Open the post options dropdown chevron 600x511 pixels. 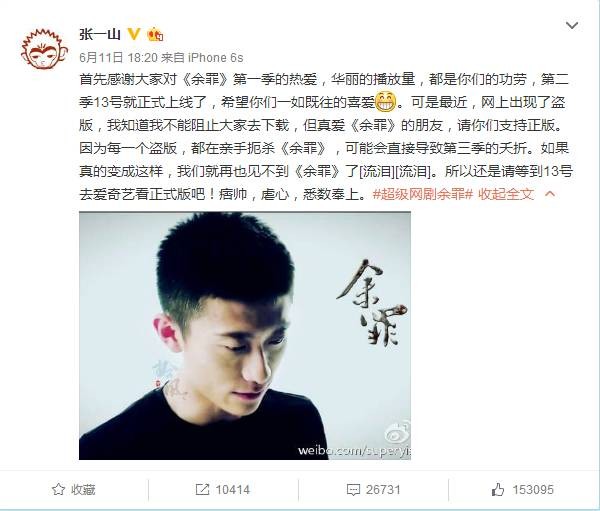572,26
